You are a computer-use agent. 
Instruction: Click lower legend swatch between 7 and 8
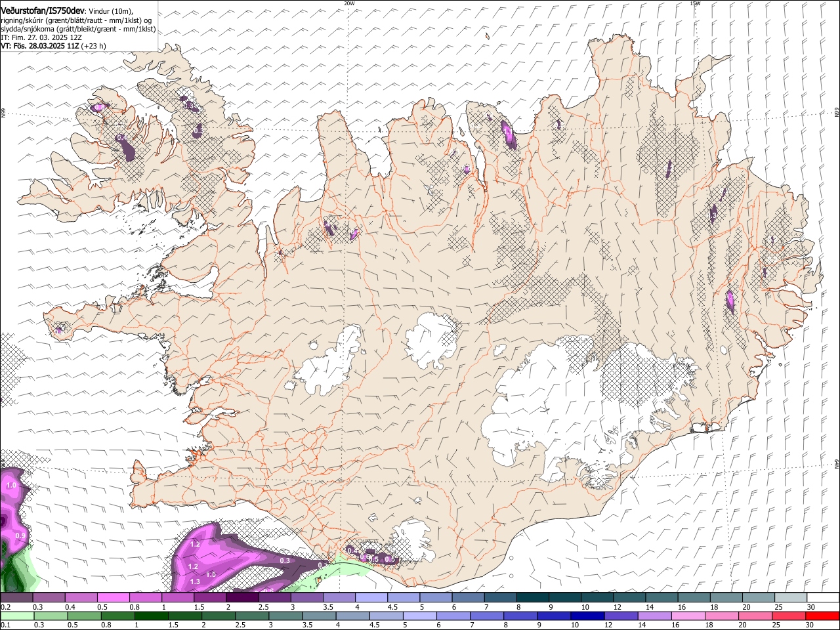[x=487, y=616]
